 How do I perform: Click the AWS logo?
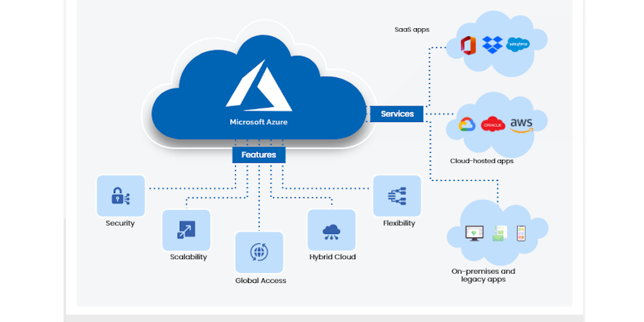(521, 125)
